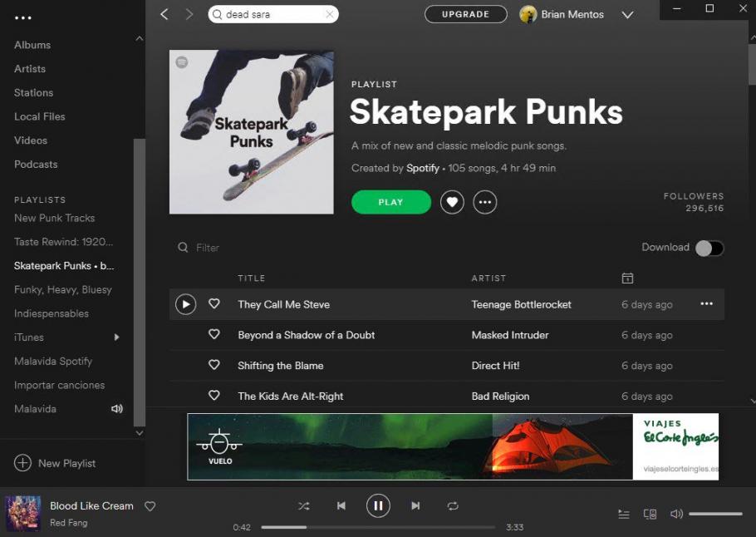Image resolution: width=756 pixels, height=537 pixels.
Task: Open the Teenage Bottlerocket artist page
Action: point(521,305)
